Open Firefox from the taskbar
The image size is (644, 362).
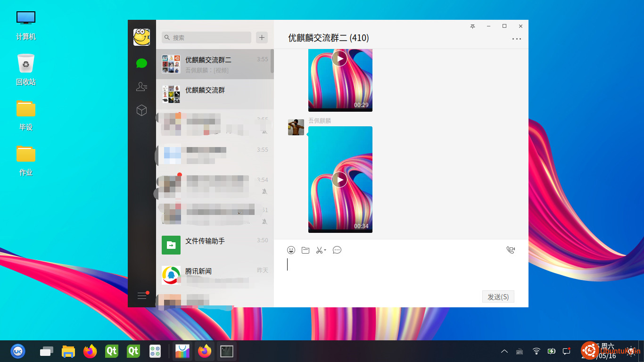pos(90,351)
